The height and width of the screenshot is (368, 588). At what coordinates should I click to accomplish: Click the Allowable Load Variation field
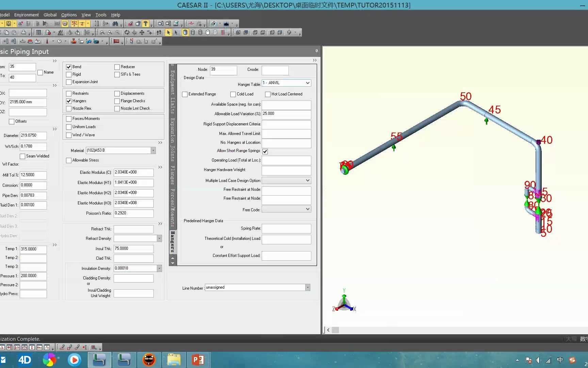286,114
